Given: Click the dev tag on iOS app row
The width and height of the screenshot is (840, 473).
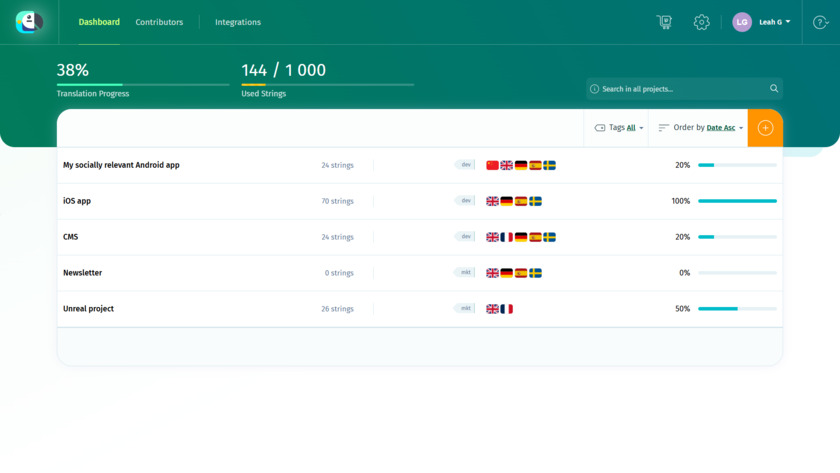Looking at the screenshot, I should [x=465, y=200].
